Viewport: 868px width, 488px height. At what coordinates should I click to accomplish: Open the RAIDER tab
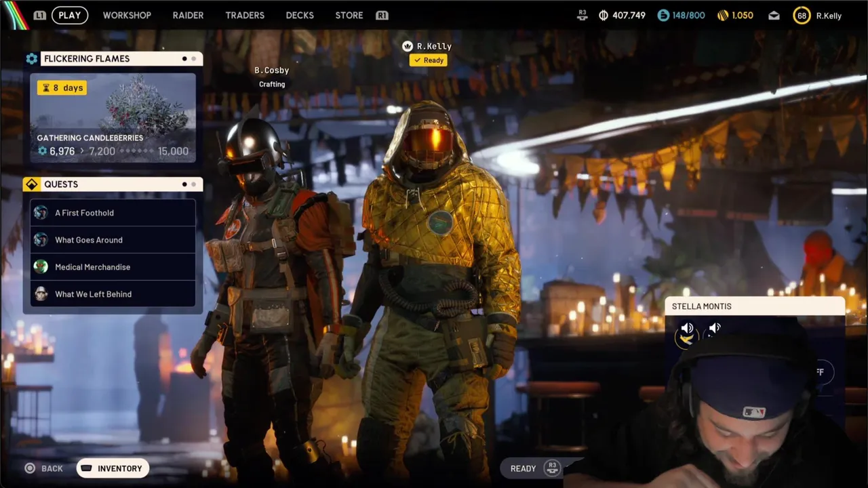pyautogui.click(x=188, y=15)
